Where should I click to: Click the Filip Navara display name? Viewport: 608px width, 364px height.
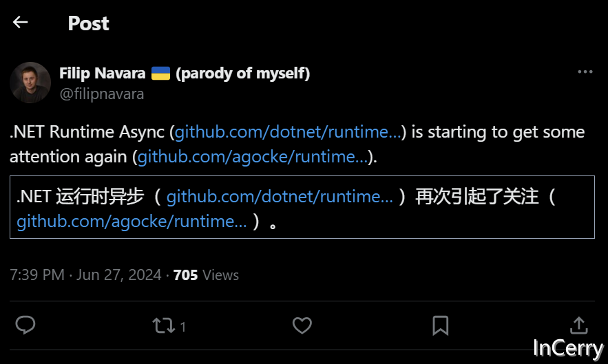coord(103,74)
